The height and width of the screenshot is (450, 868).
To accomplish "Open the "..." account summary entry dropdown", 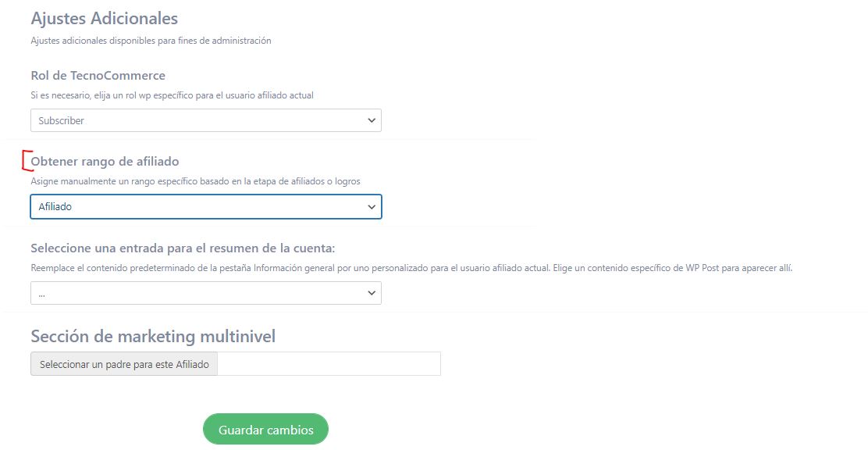I will [x=205, y=292].
